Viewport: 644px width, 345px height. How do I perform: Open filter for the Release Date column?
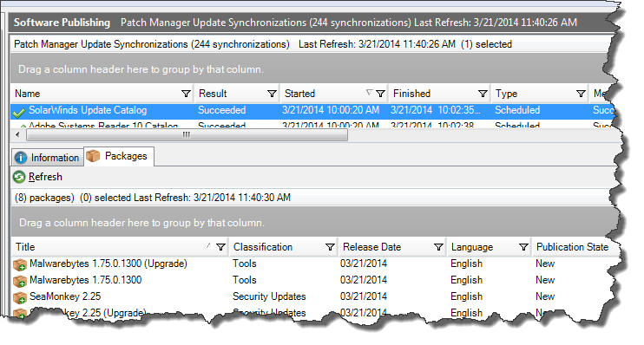pyautogui.click(x=438, y=247)
